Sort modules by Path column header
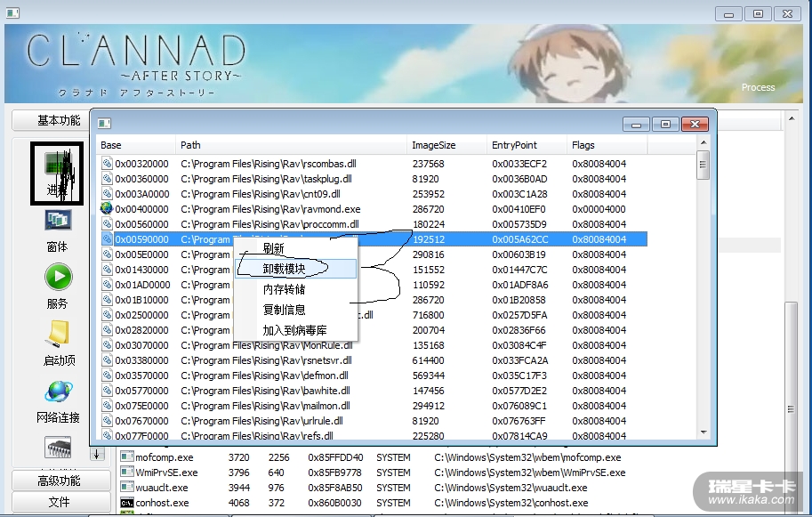812x517 pixels. pos(291,145)
